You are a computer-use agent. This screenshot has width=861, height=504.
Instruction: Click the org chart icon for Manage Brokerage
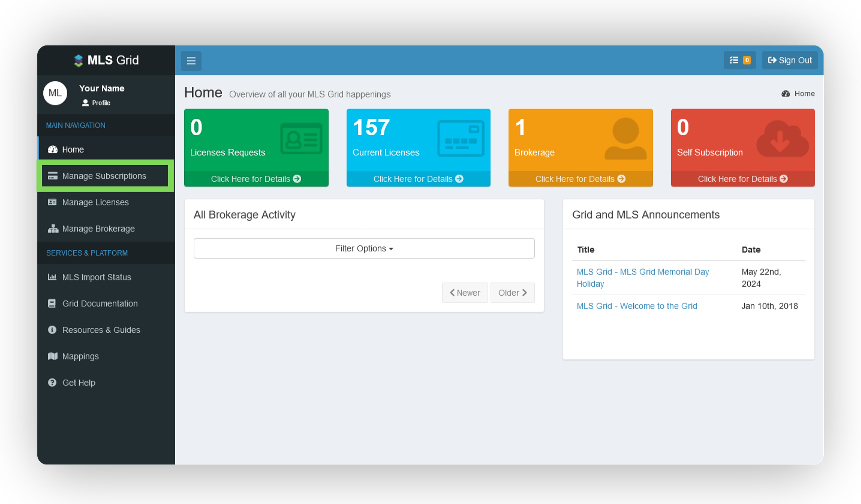point(53,228)
